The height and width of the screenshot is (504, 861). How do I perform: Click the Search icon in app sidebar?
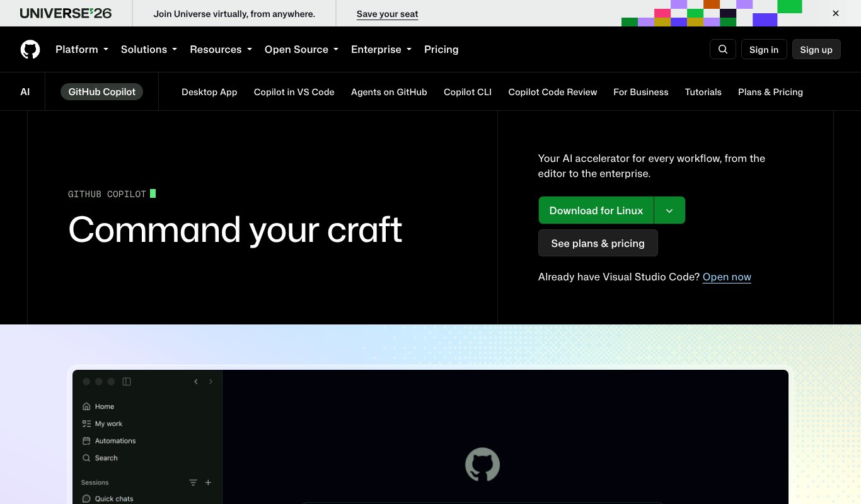point(86,458)
